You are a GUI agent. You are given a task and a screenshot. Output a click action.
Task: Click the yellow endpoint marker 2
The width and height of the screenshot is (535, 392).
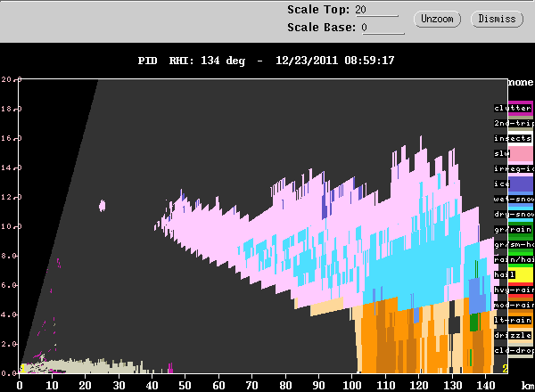click(x=505, y=368)
